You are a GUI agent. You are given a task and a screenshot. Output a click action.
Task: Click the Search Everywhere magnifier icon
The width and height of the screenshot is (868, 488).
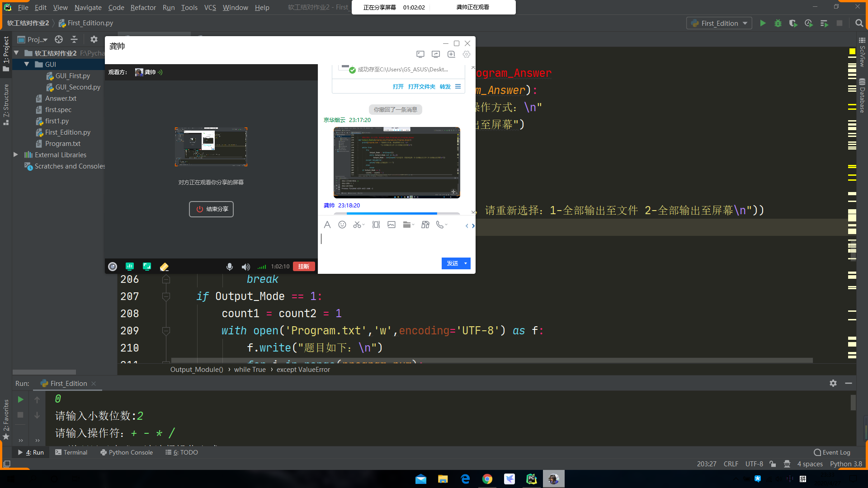[859, 23]
